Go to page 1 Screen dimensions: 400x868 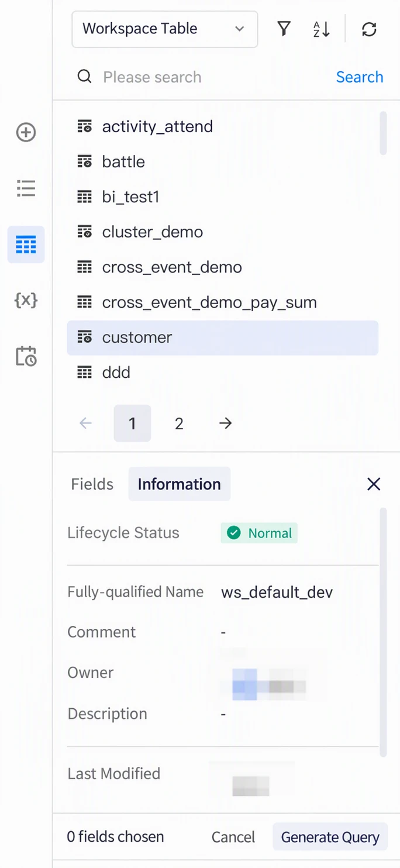coord(132,423)
